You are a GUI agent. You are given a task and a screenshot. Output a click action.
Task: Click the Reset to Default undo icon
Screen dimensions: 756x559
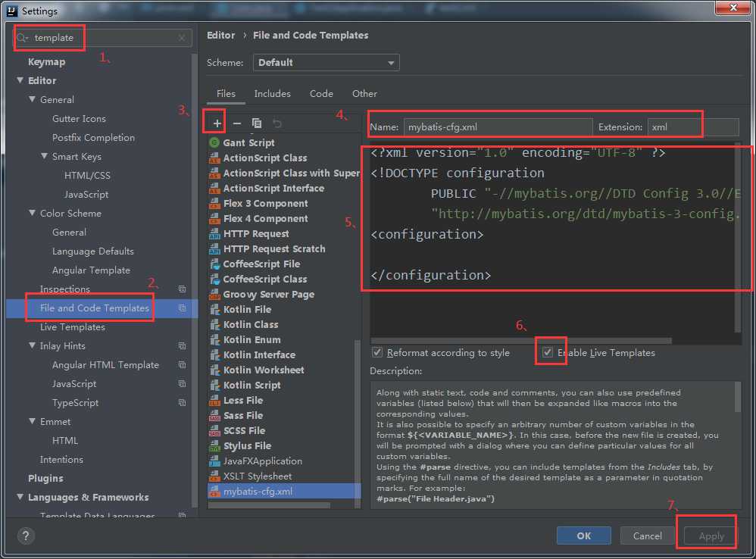coord(276,123)
